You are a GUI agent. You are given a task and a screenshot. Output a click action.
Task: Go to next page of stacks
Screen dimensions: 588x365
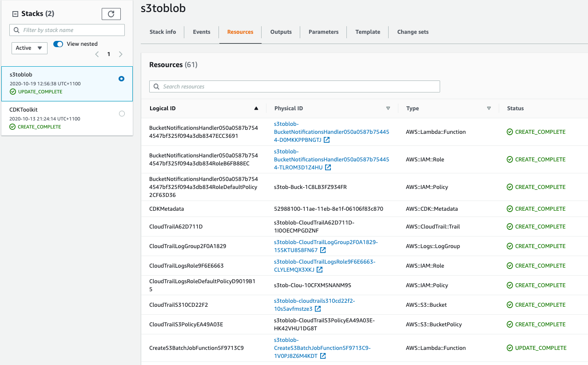[120, 54]
